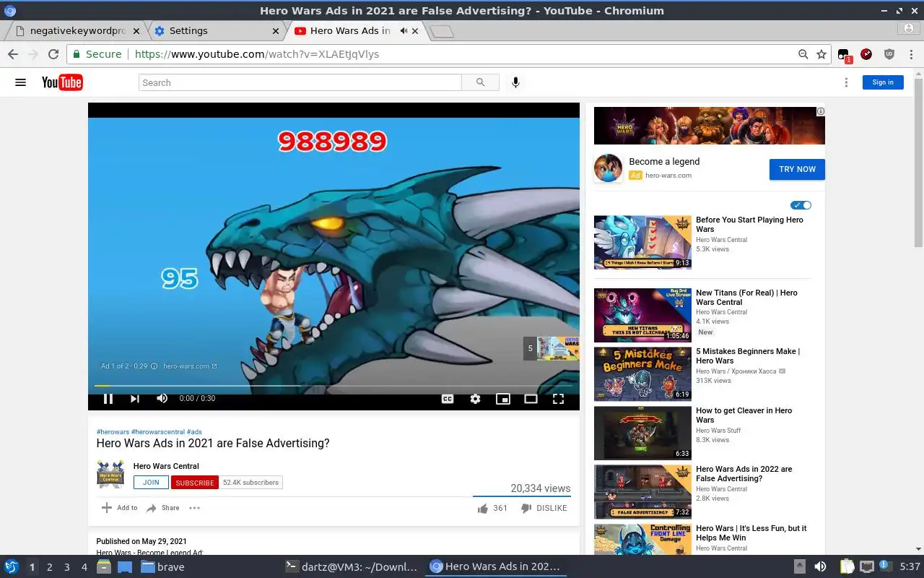Click the #herowarscentral hashtag link
This screenshot has height=578, width=924.
[x=157, y=432]
